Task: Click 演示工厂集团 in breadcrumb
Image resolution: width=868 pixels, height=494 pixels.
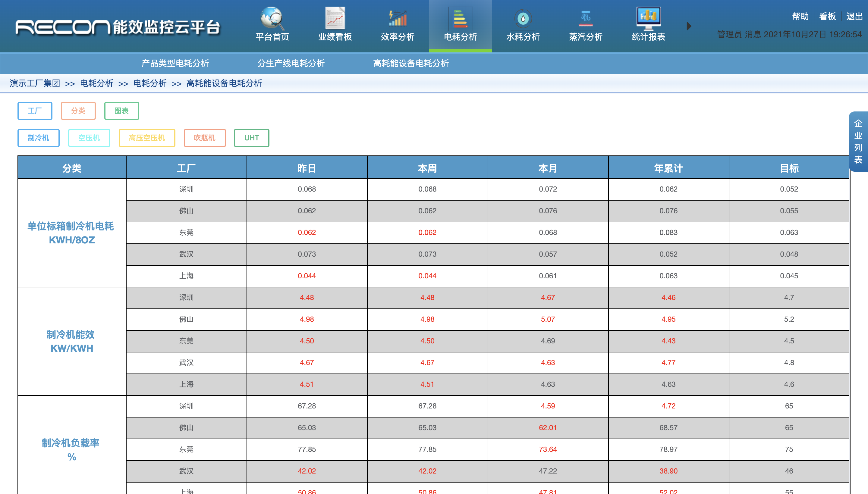Action: coord(35,83)
